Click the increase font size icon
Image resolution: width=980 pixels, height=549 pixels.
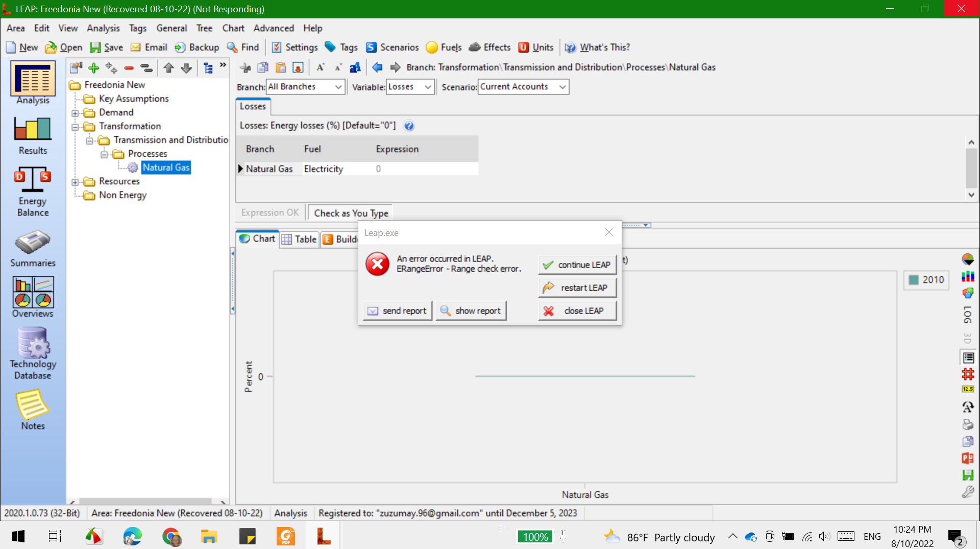click(x=321, y=67)
